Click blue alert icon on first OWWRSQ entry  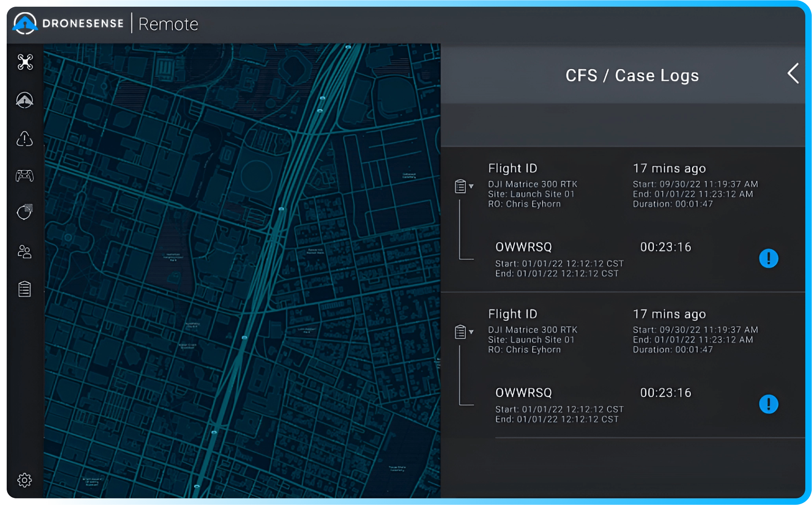[x=768, y=258]
